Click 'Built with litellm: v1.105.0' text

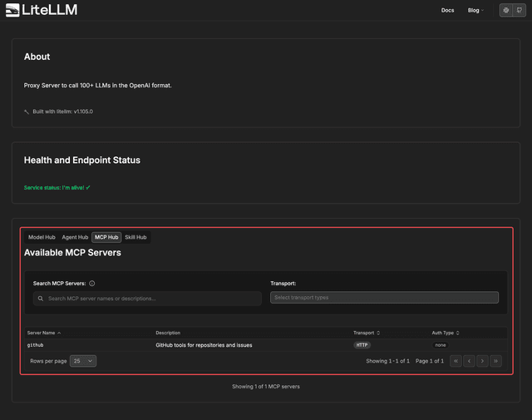63,111
